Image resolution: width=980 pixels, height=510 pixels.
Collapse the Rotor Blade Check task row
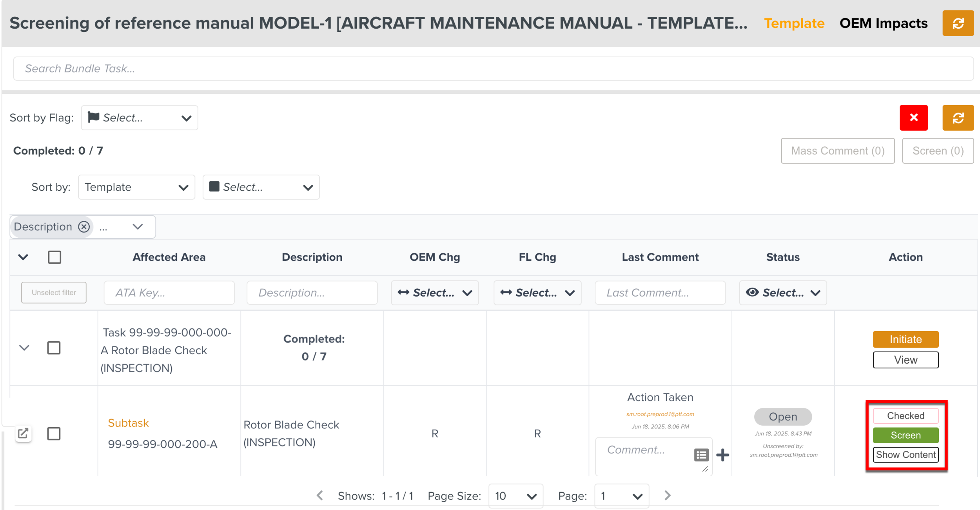click(x=24, y=348)
